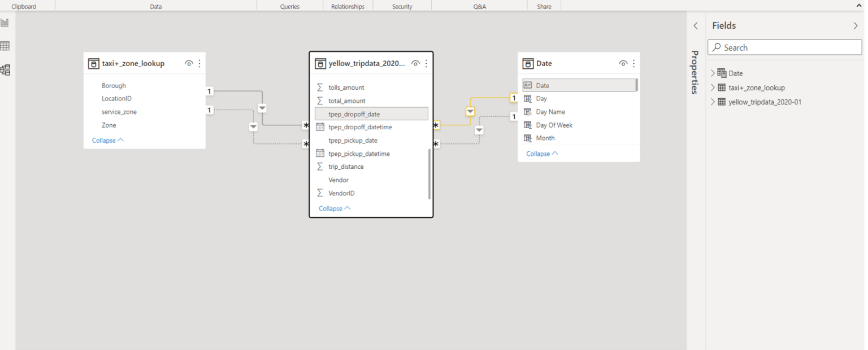868x350 pixels.
Task: Click the table icon in taxi+_zone_lookup header
Action: pos(93,63)
